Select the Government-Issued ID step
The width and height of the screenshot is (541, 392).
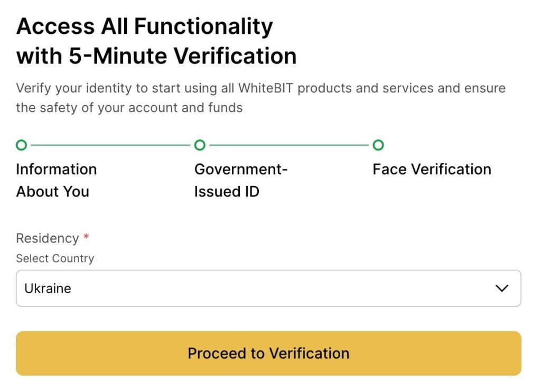(x=240, y=180)
